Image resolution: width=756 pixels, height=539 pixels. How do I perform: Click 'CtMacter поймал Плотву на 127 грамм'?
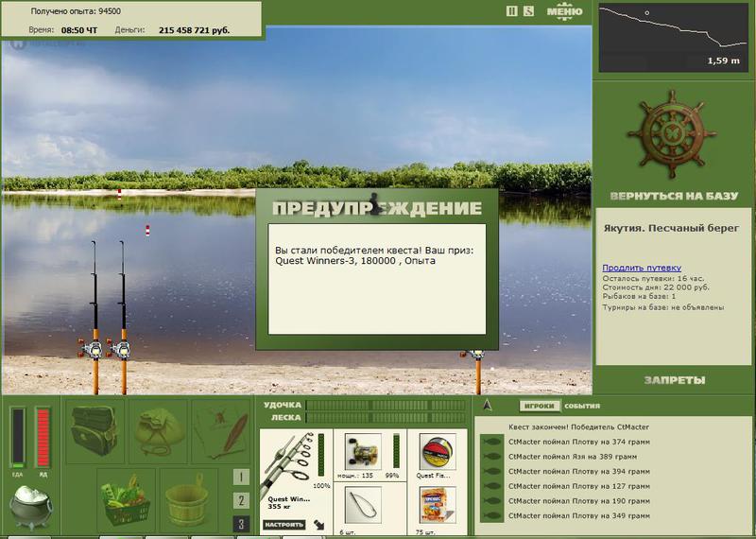[579, 486]
